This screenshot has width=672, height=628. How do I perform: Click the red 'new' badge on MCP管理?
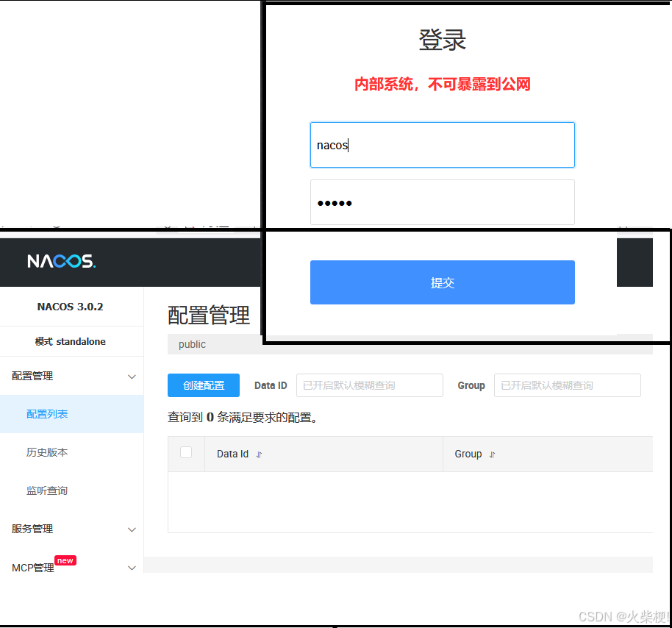[65, 560]
